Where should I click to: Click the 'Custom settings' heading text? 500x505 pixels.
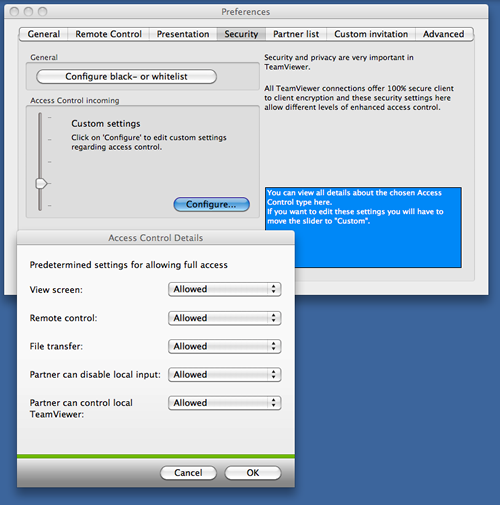click(x=106, y=124)
